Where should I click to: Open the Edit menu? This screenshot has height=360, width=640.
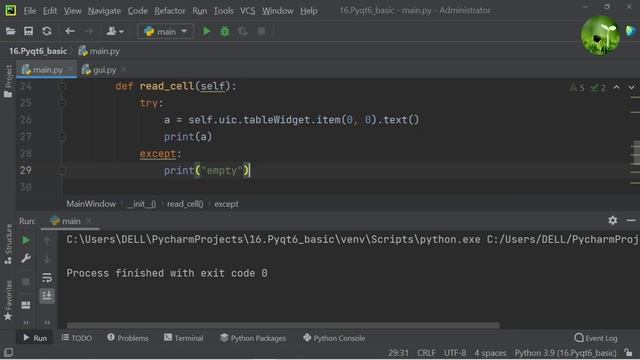point(50,11)
